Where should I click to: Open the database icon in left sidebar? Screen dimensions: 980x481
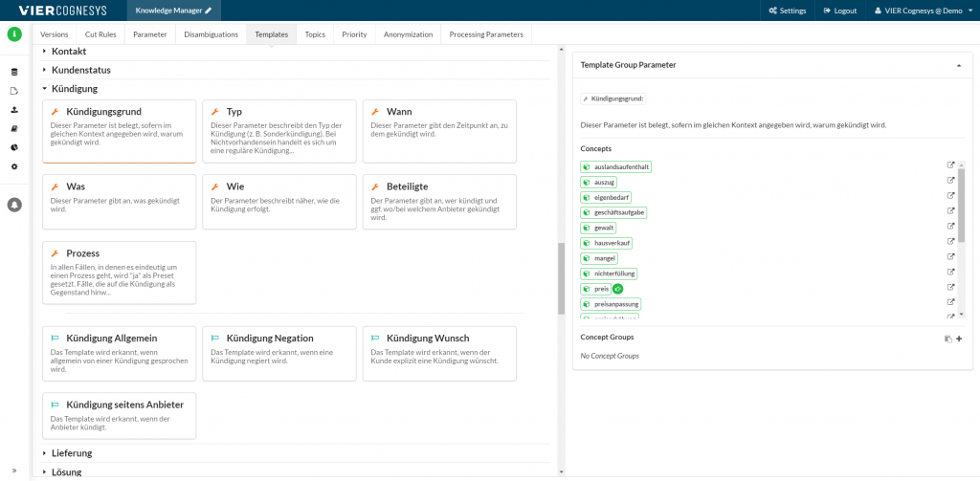tap(14, 73)
